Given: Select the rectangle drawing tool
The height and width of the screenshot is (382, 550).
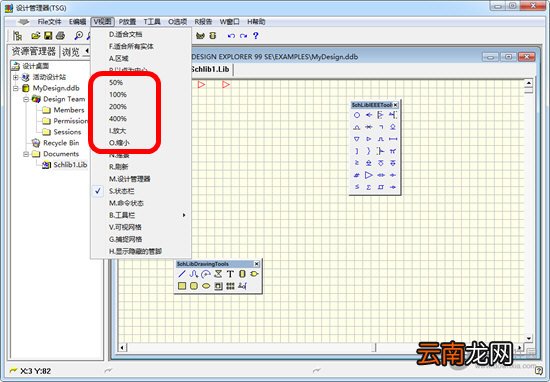Looking at the screenshot, I should point(182,286).
